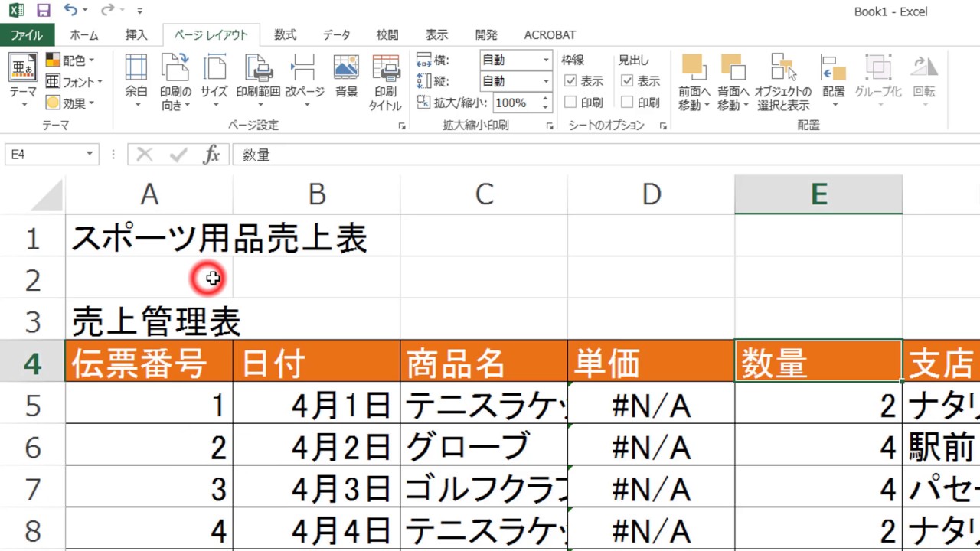Image resolution: width=980 pixels, height=551 pixels.
Task: Toggle 見出し headings 印刷 checkbox
Action: 627,102
